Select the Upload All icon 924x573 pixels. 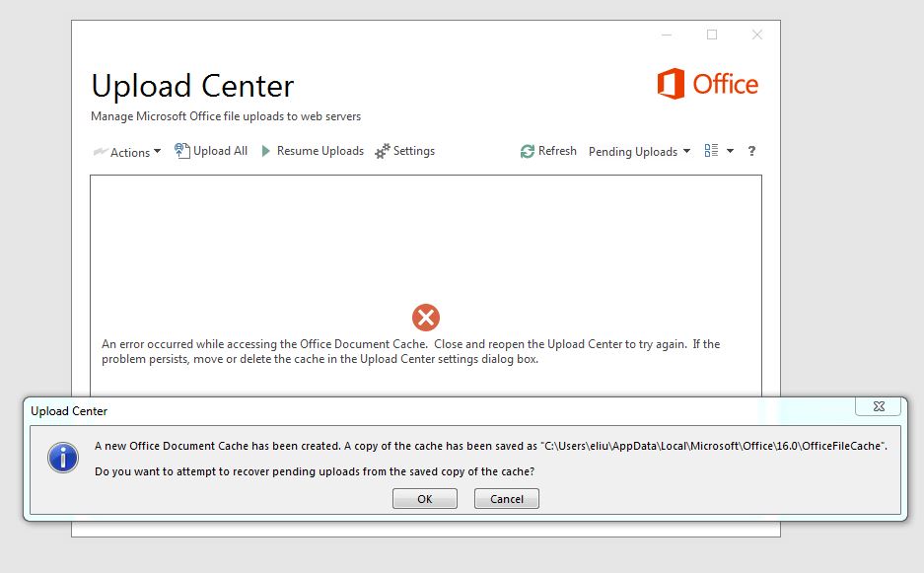pyautogui.click(x=181, y=150)
